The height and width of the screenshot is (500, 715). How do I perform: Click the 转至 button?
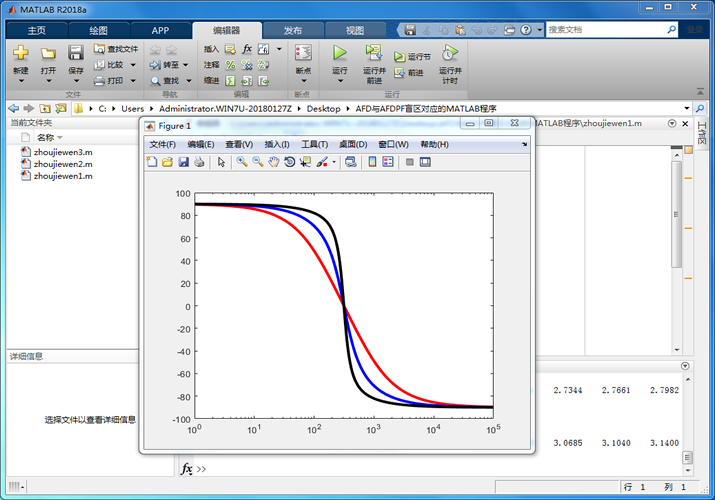click(164, 65)
